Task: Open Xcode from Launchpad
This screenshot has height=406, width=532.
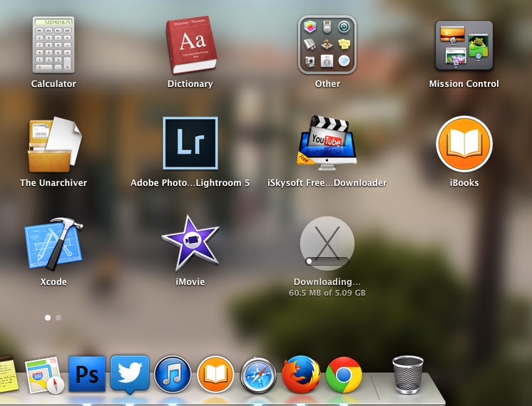Action: coord(53,244)
